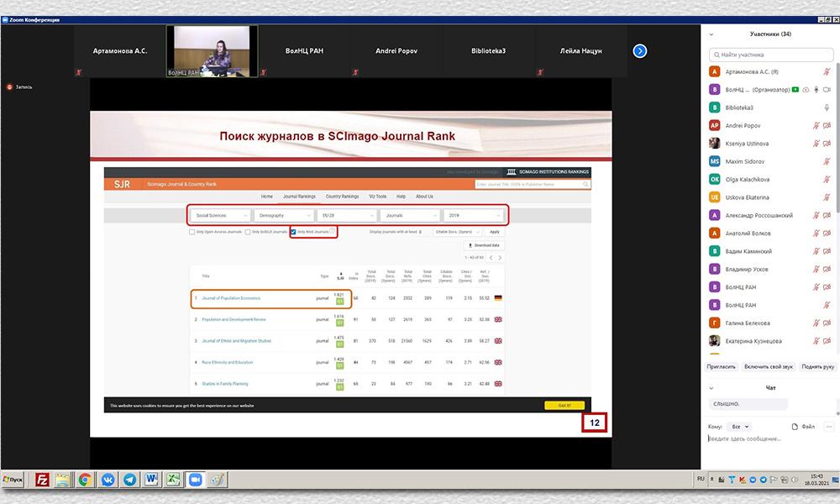Viewport: 840px width, 504px height.
Task: Open the Viz Tools menu
Action: pyautogui.click(x=378, y=197)
